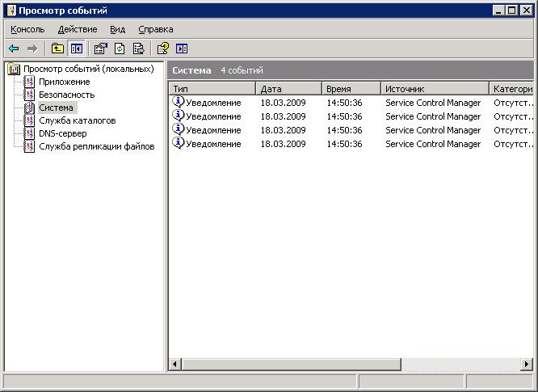Click the Back arrow toolbar icon
This screenshot has height=392, width=538.
pyautogui.click(x=14, y=48)
